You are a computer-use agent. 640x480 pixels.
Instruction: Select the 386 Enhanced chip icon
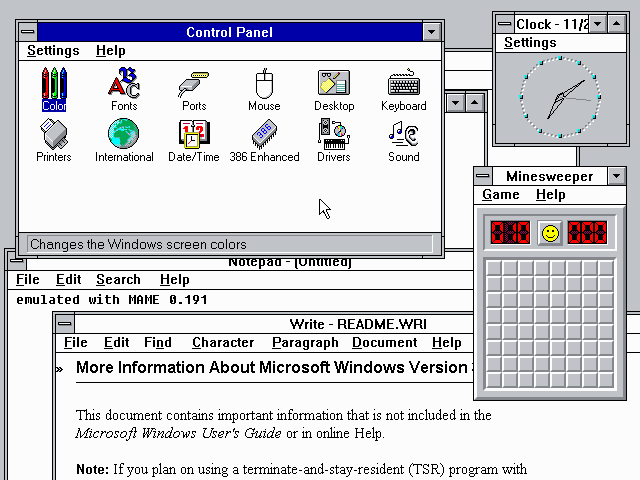coord(264,140)
